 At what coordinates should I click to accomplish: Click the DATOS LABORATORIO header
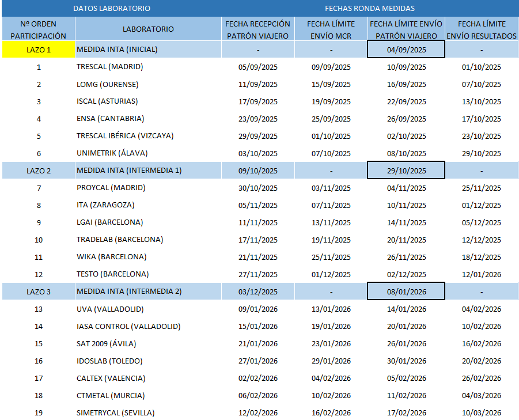(112, 8)
